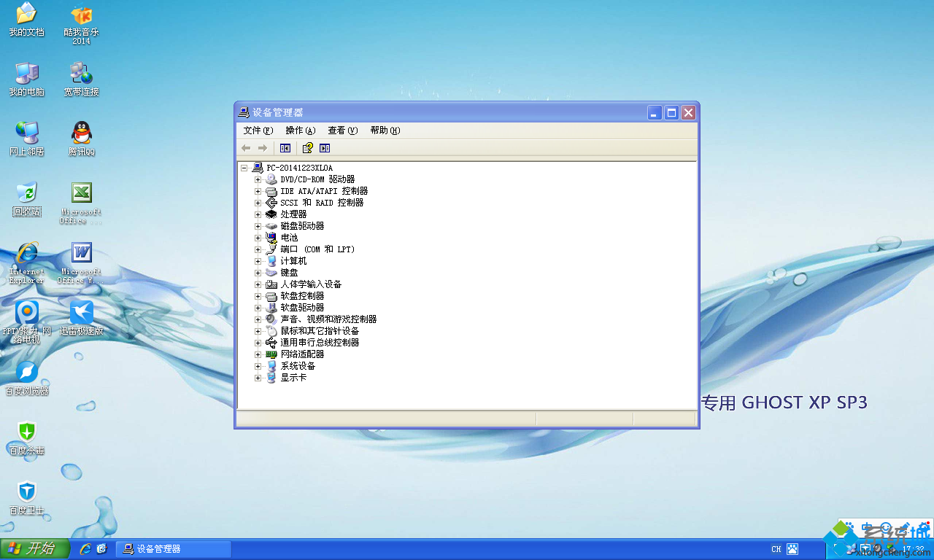Expand the 人体学输入设备 node plus box
The image size is (934, 560).
click(x=258, y=284)
